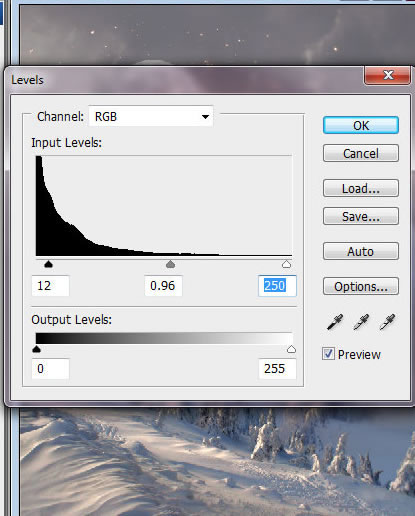
Task: Apply Auto levels adjustment
Action: [x=361, y=251]
